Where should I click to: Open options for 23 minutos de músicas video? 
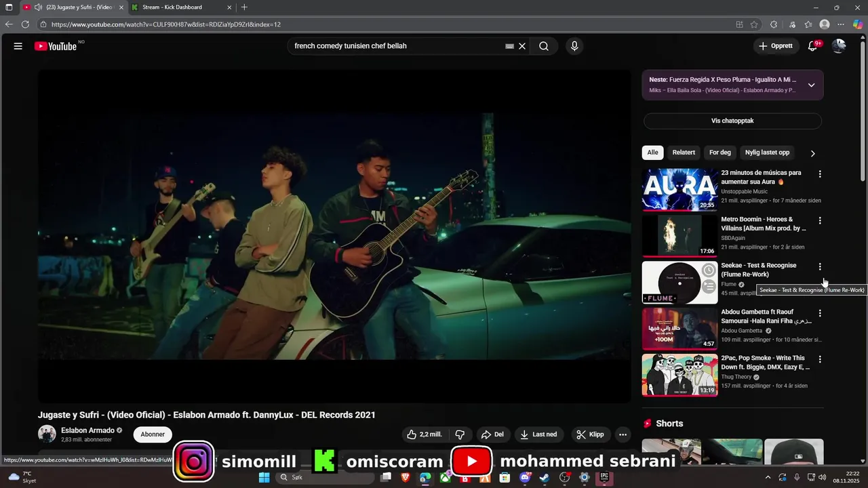820,174
